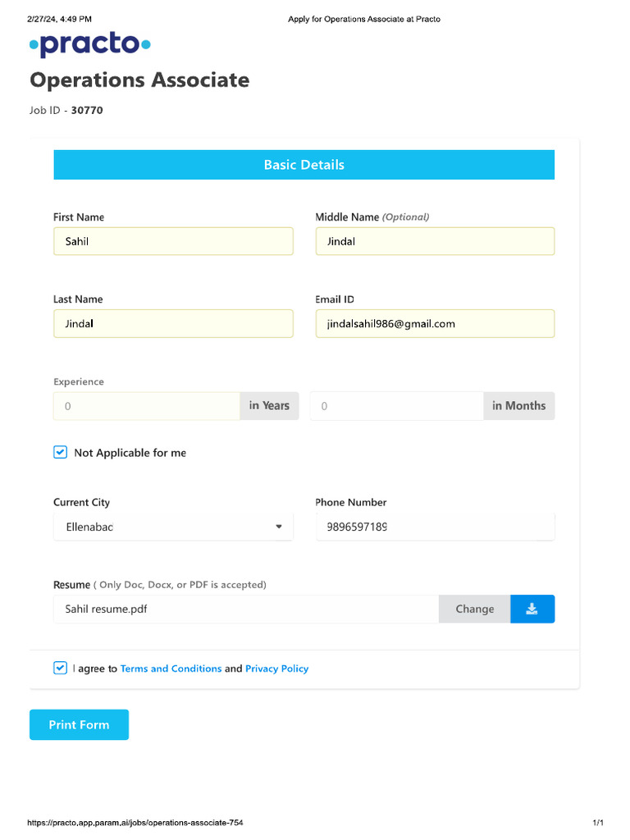The height and width of the screenshot is (840, 630).
Task: Click into the Email ID field
Action: (435, 323)
